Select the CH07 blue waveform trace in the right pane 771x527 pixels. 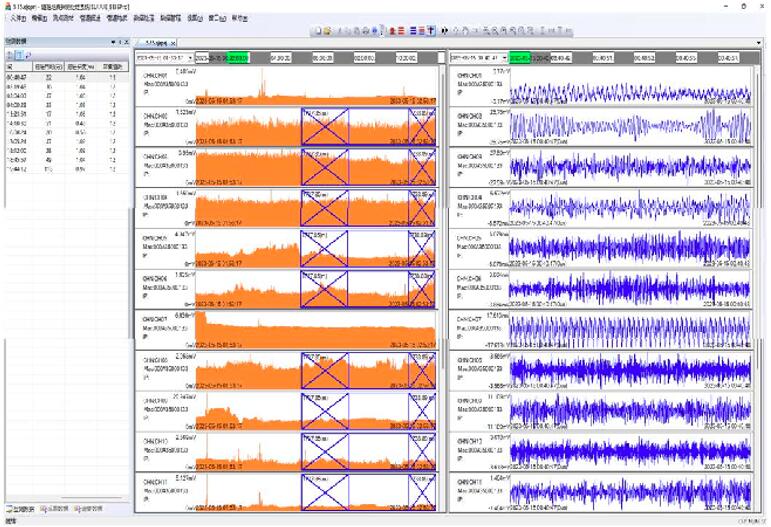point(628,328)
